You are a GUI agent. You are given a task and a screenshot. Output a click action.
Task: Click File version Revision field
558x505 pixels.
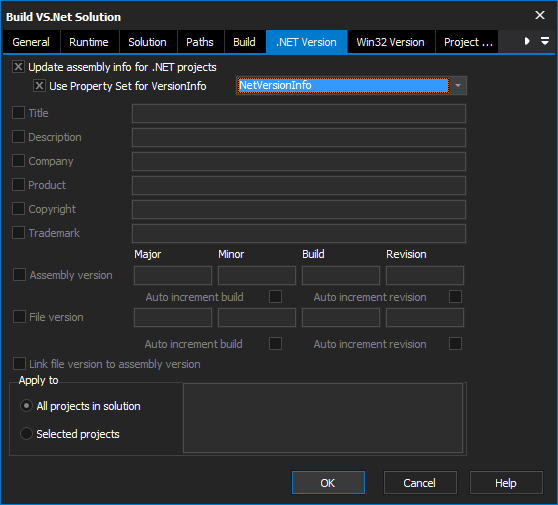(x=425, y=317)
